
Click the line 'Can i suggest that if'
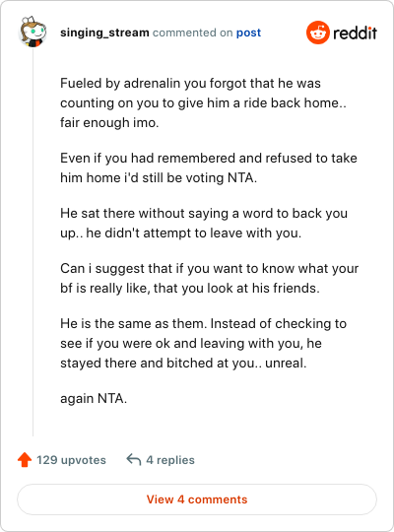point(210,268)
